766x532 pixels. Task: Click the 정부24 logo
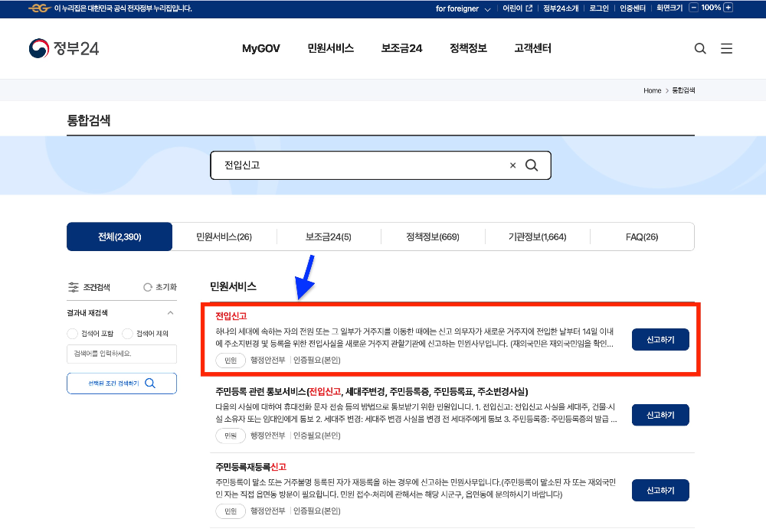click(x=64, y=47)
